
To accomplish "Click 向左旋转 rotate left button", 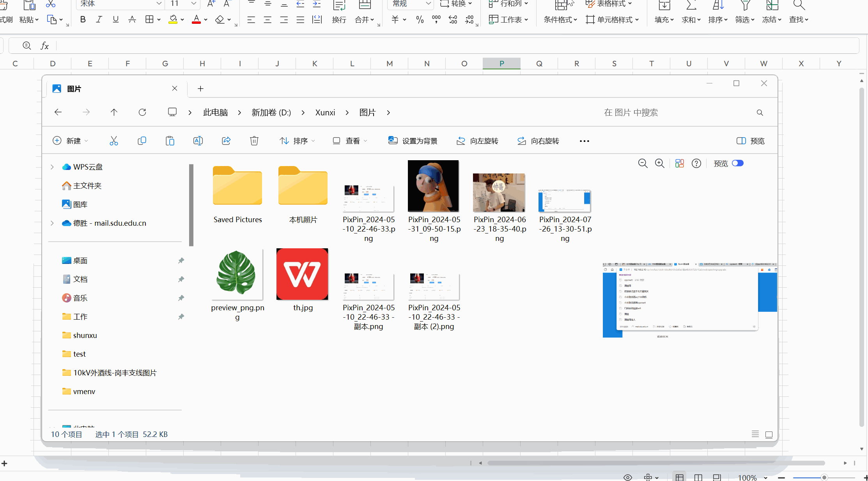I will 477,141.
